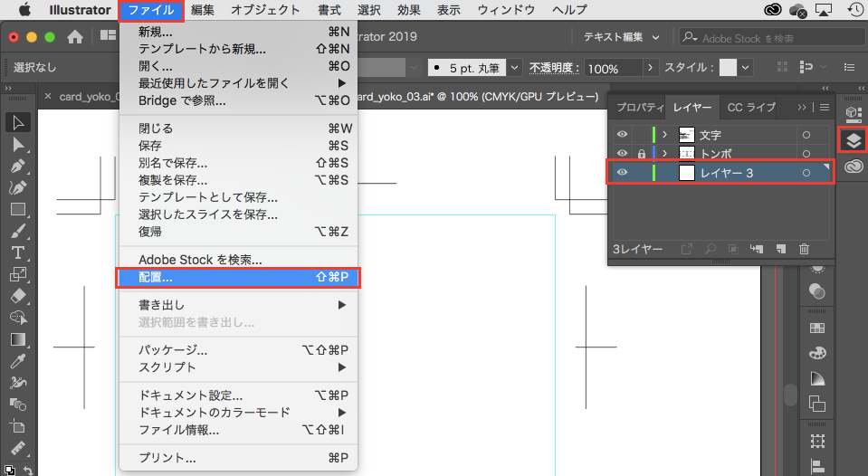This screenshot has width=868, height=476.
Task: Click the スタイル color swatch
Action: click(729, 68)
